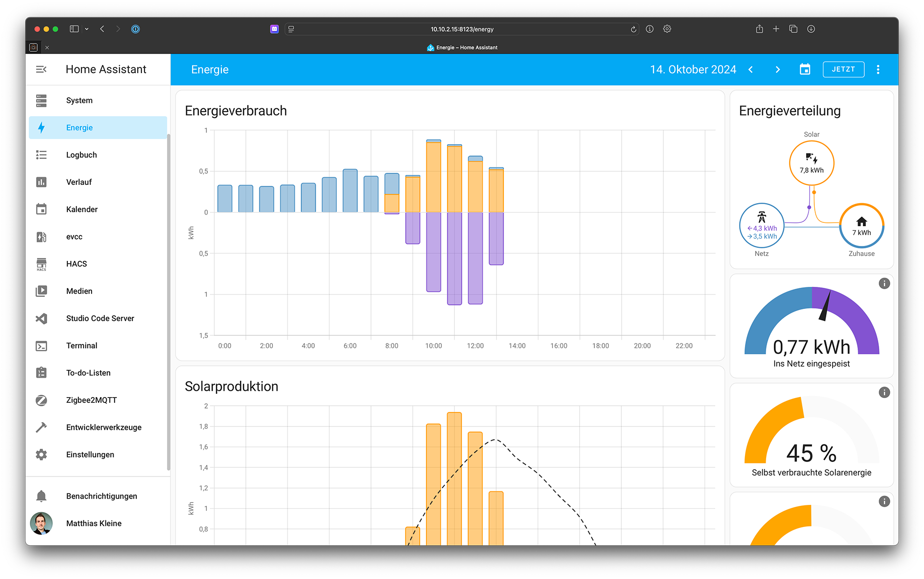Click the Kalender icon in sidebar
924x579 pixels.
coord(41,209)
